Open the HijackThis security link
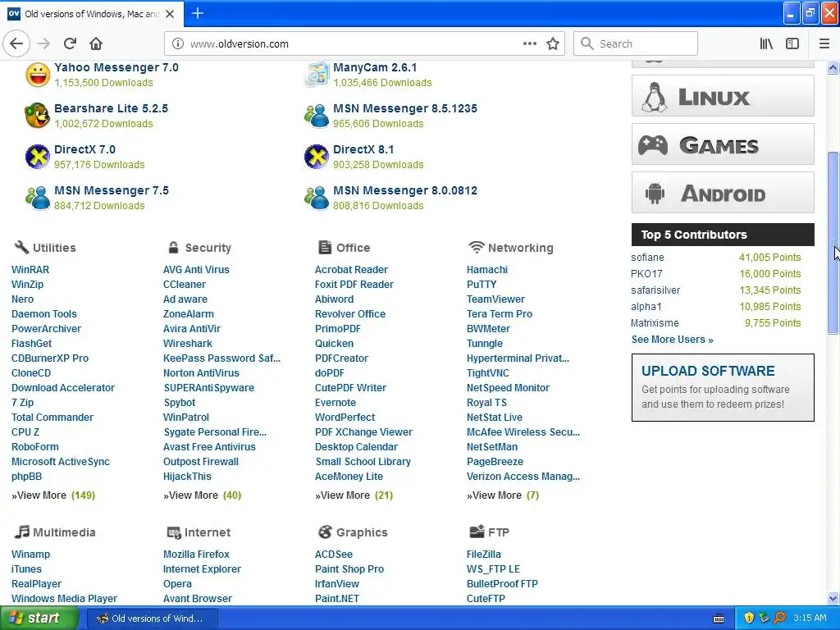840x630 pixels. [187, 476]
